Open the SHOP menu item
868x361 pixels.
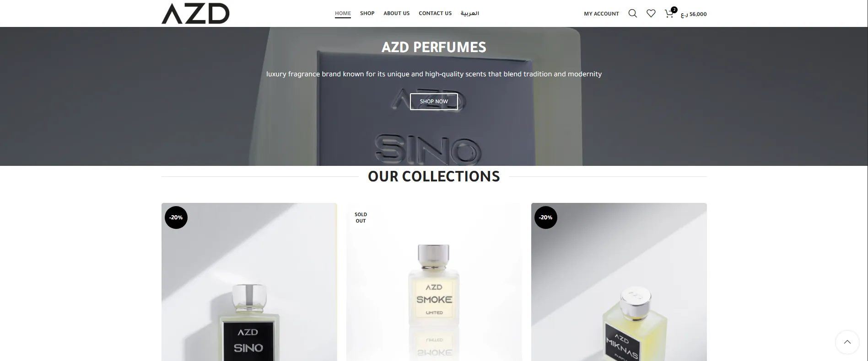click(x=367, y=13)
